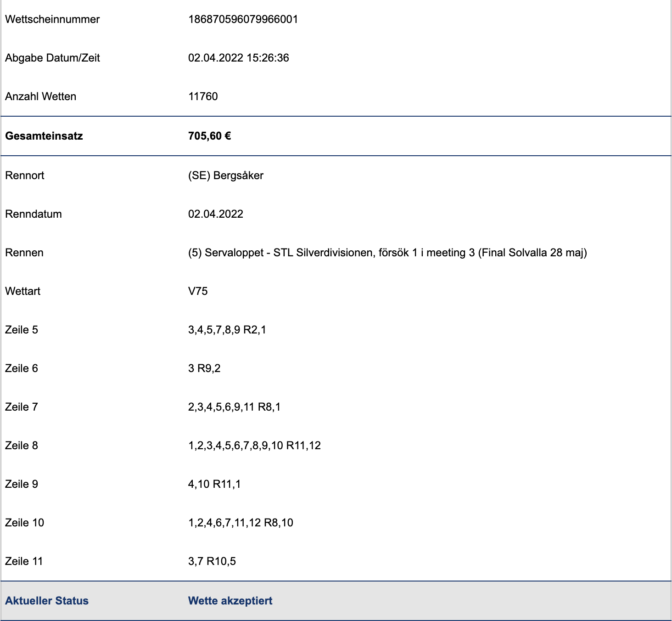Select picks 3,7 R10,5

(212, 561)
